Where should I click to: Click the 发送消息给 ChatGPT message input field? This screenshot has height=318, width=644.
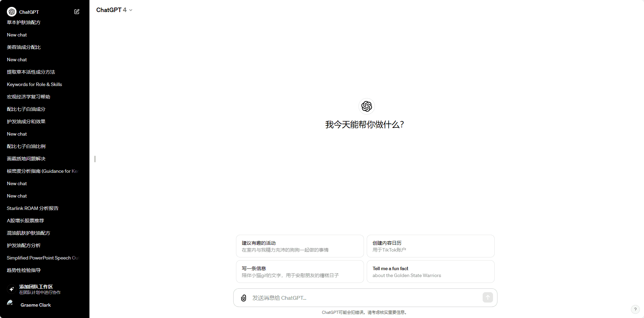(x=365, y=298)
